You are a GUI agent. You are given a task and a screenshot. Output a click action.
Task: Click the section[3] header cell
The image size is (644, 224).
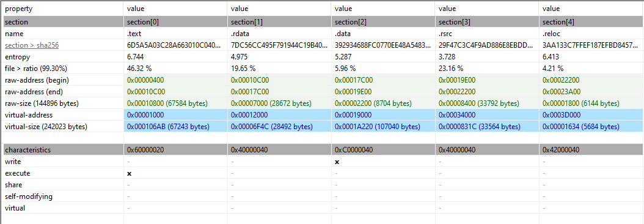point(487,22)
